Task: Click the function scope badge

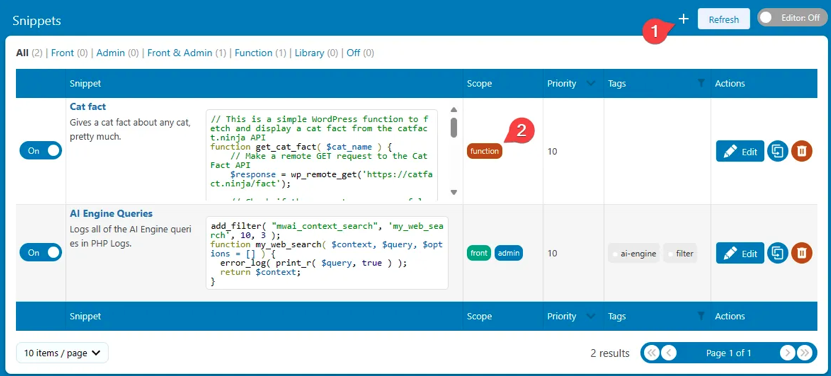Action: click(484, 151)
